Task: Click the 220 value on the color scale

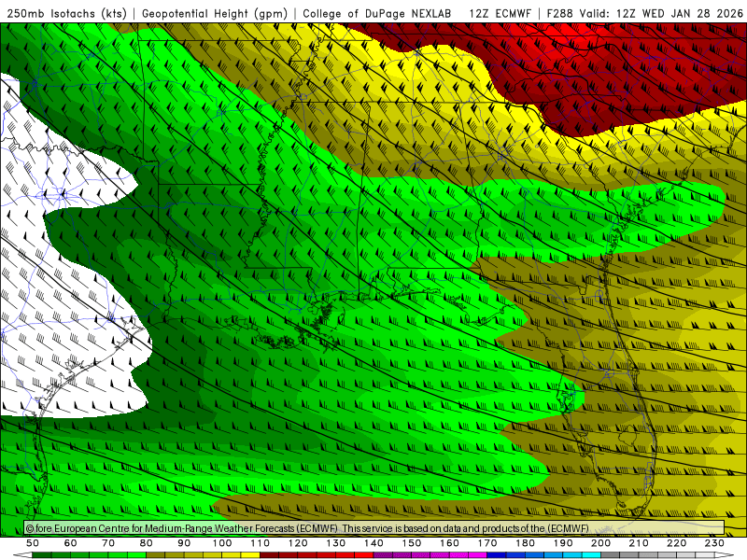Action: coord(676,543)
